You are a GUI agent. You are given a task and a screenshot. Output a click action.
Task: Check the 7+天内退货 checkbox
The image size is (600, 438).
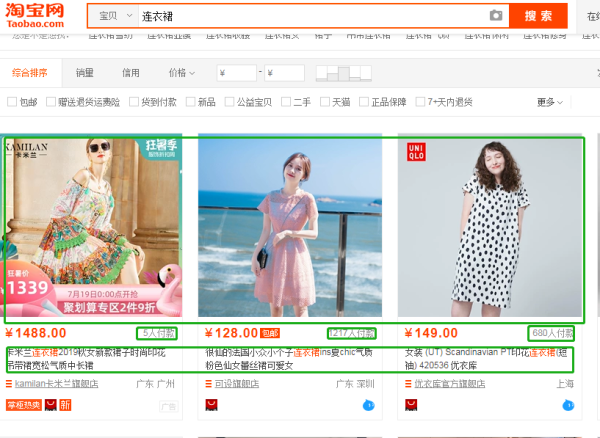[420, 102]
